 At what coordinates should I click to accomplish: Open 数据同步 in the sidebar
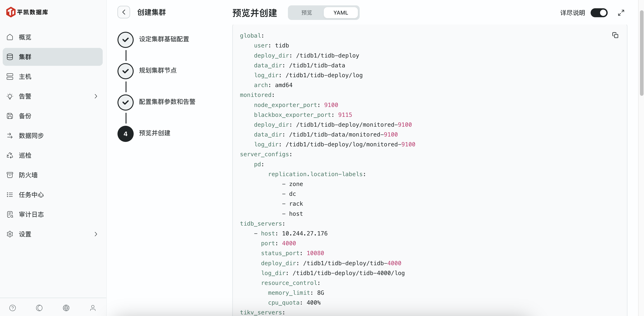(x=31, y=136)
